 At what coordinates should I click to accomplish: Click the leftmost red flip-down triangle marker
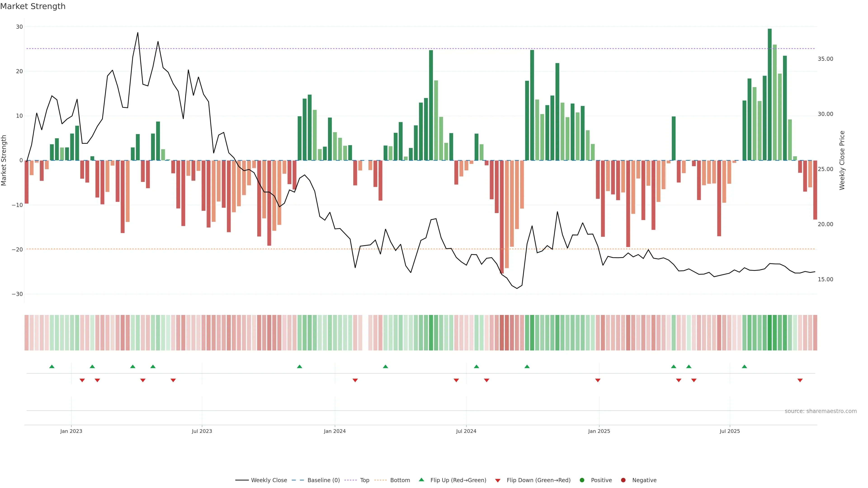(x=82, y=380)
